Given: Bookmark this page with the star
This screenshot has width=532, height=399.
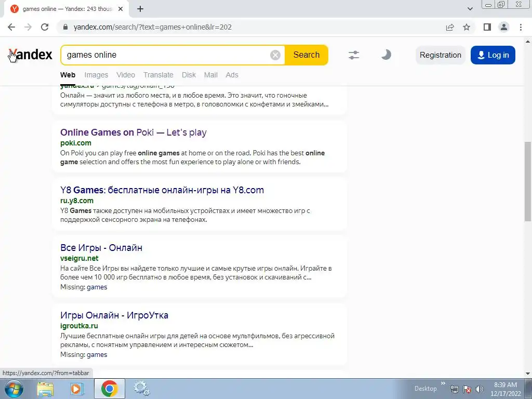Looking at the screenshot, I should [x=467, y=27].
